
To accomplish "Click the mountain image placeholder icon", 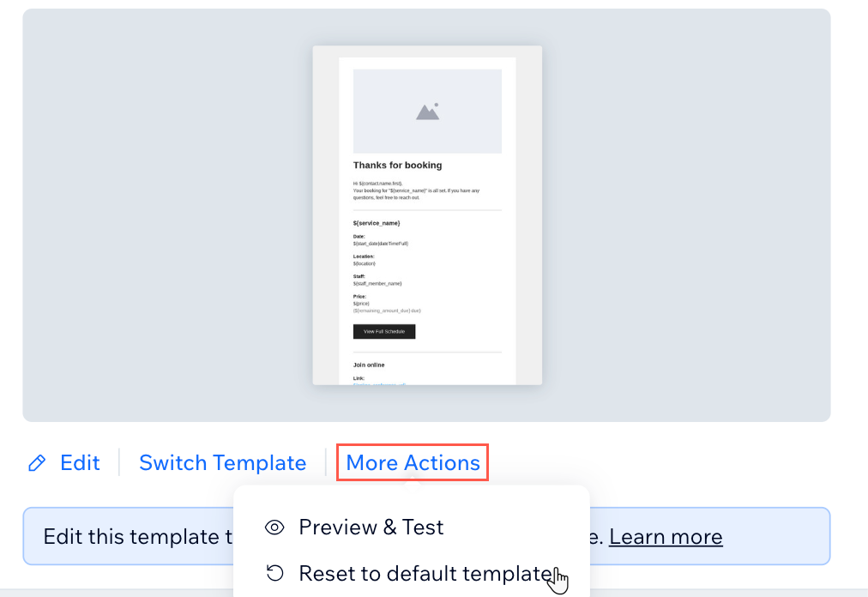I will click(427, 112).
